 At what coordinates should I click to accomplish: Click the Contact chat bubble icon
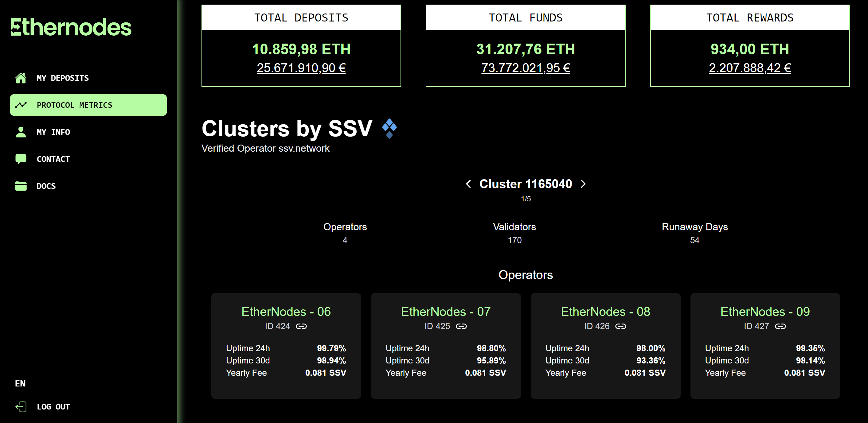(x=21, y=159)
